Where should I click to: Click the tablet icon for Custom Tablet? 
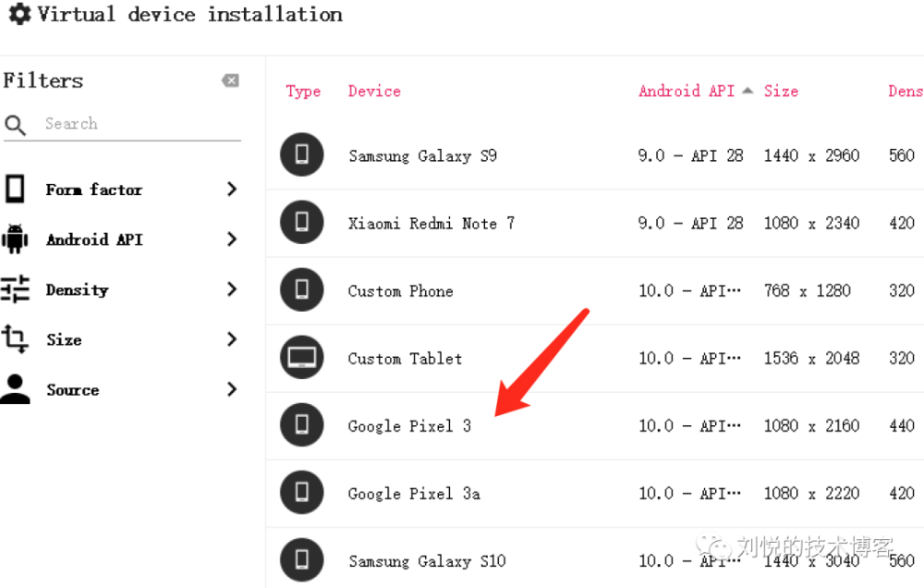tap(302, 358)
